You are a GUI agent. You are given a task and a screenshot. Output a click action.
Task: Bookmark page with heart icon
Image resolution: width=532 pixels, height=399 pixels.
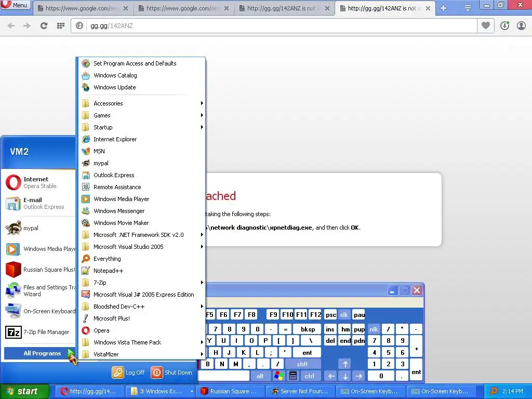(486, 25)
